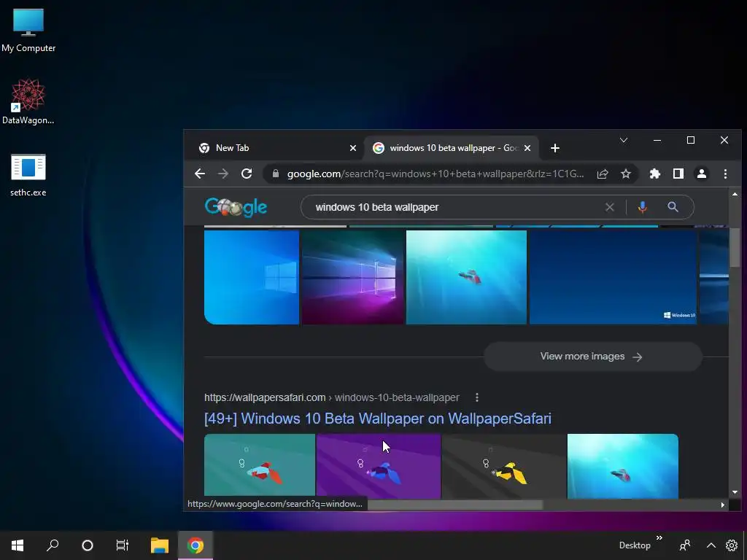The image size is (747, 560).
Task: Click the horizontal scrollbar right arrow
Action: point(723,505)
